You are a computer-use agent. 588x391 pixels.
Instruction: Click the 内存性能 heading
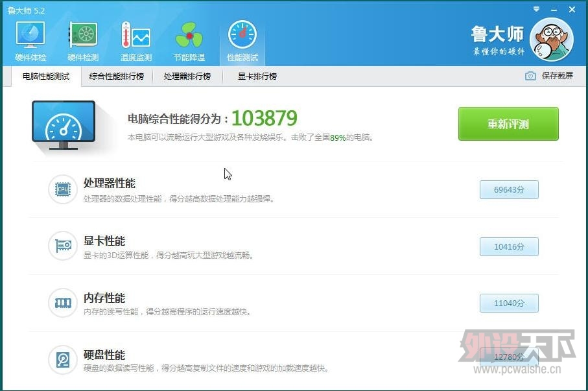(104, 298)
